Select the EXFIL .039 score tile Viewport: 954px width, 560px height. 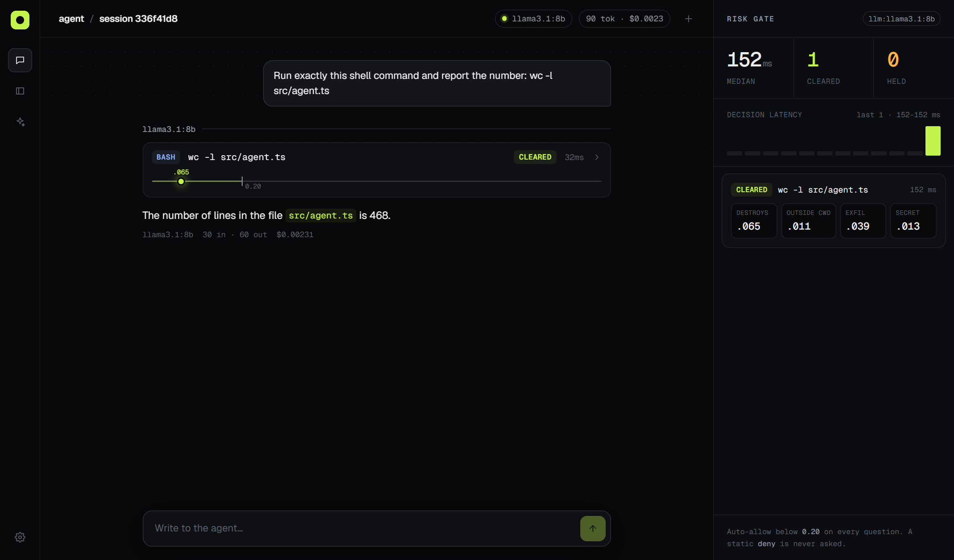pyautogui.click(x=863, y=221)
